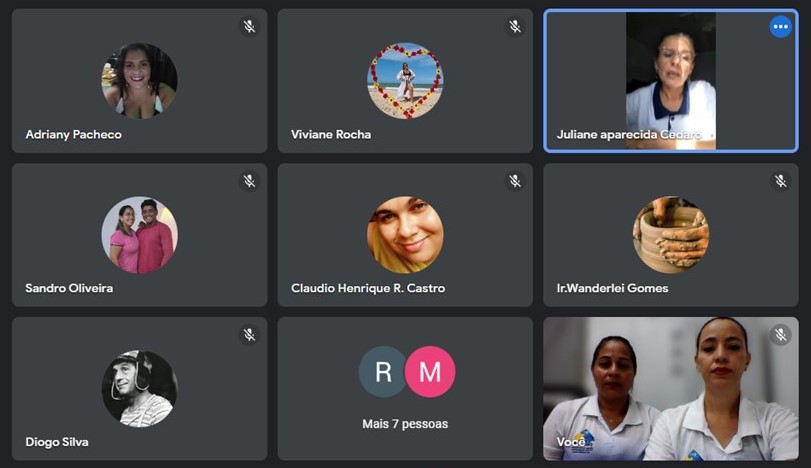Screen dimensions: 811x468
Task: Select Diogo Silva's black-and-white avatar
Action: pyautogui.click(x=140, y=389)
